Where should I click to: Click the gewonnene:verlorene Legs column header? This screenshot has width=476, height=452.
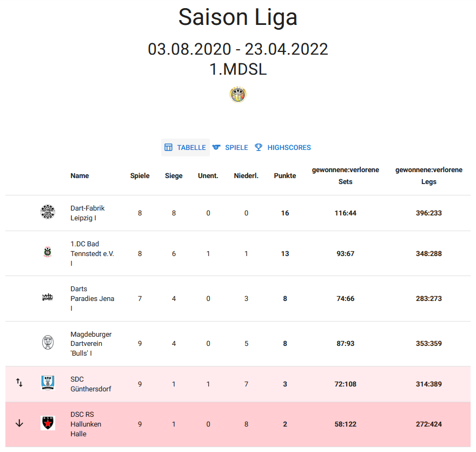[x=428, y=175]
